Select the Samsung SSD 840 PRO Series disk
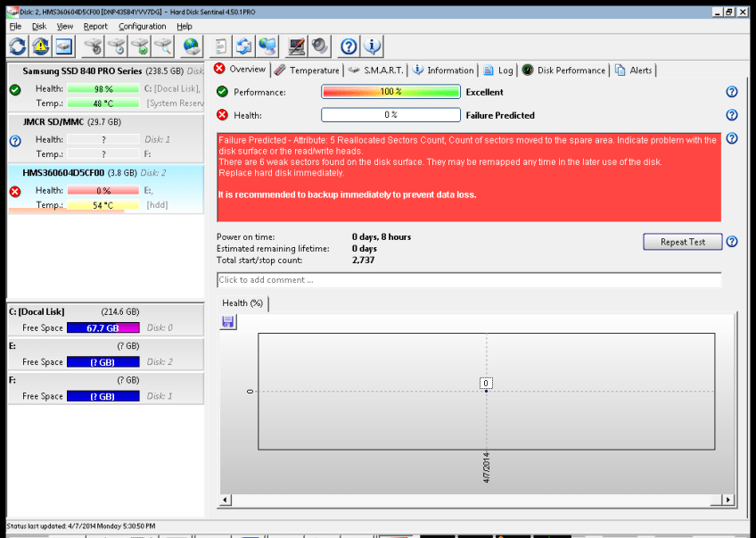 (82, 70)
